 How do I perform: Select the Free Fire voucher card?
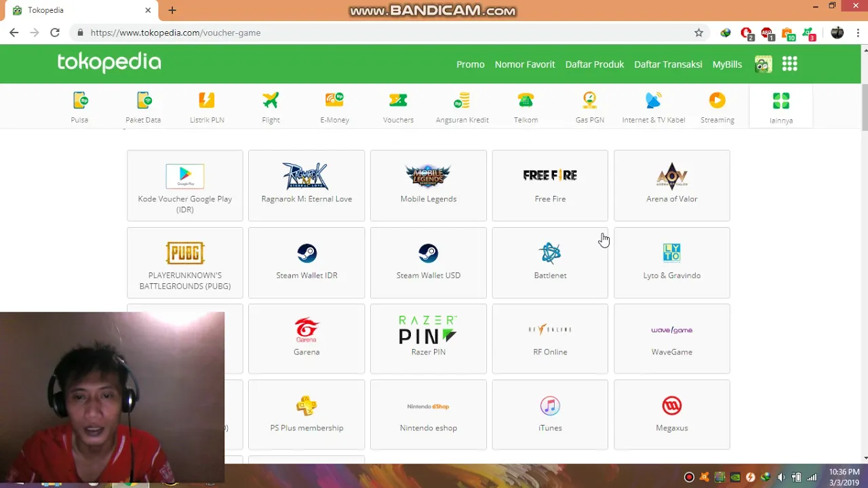pos(550,186)
